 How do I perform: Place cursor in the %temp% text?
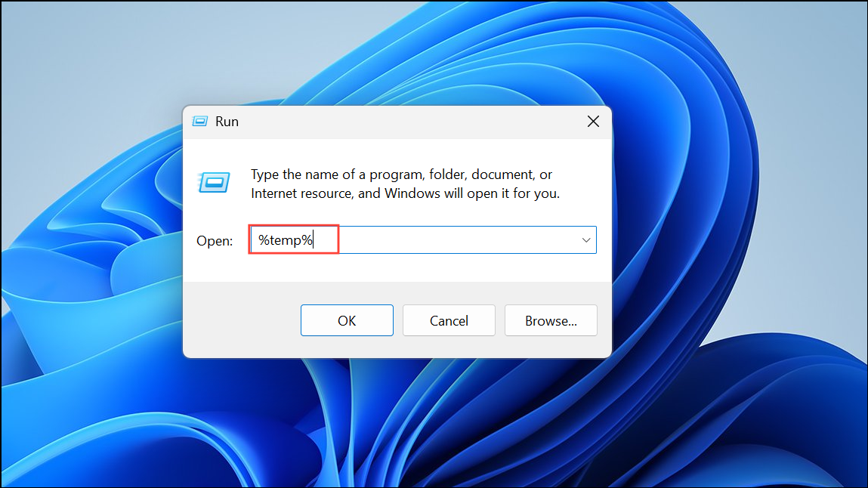[286, 240]
